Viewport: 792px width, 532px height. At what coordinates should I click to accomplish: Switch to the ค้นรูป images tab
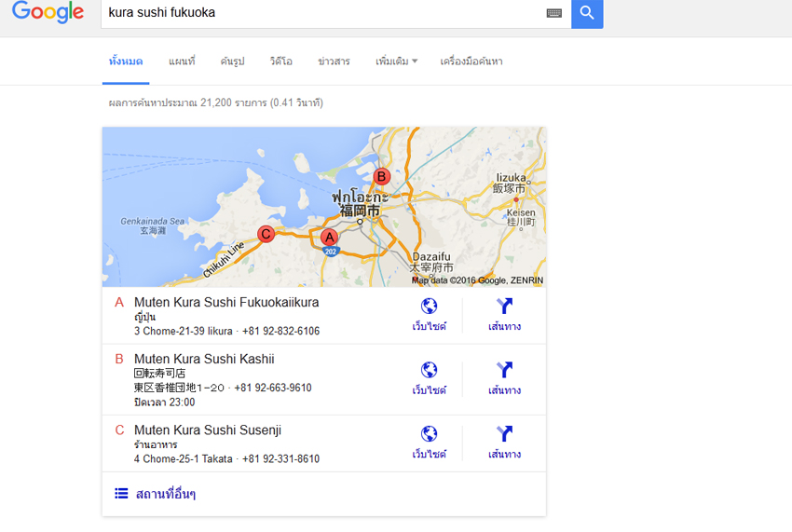pos(232,61)
